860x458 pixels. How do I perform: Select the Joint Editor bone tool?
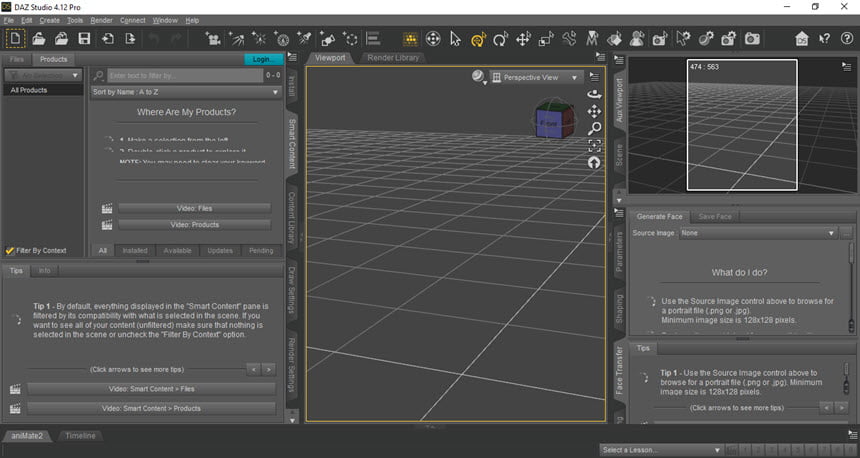click(569, 39)
